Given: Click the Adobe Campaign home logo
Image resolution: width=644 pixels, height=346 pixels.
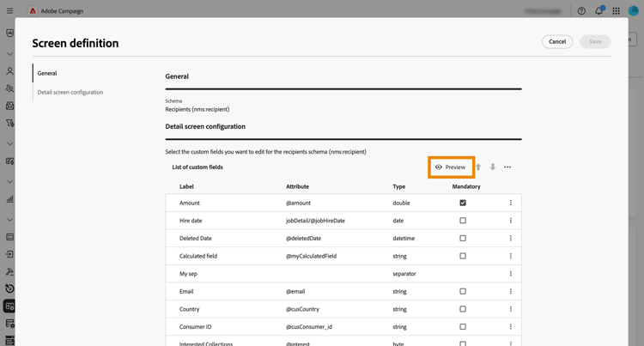Looking at the screenshot, I should coord(33,11).
